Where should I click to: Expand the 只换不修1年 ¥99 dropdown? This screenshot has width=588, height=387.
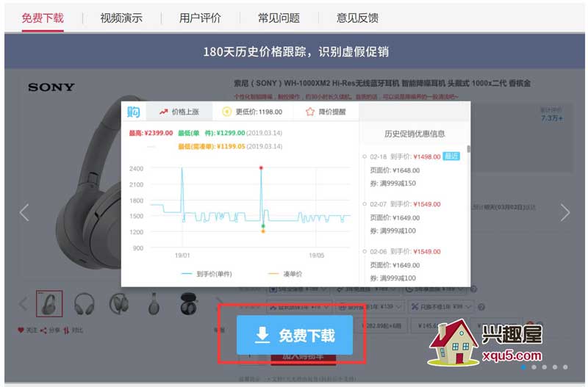(x=441, y=307)
